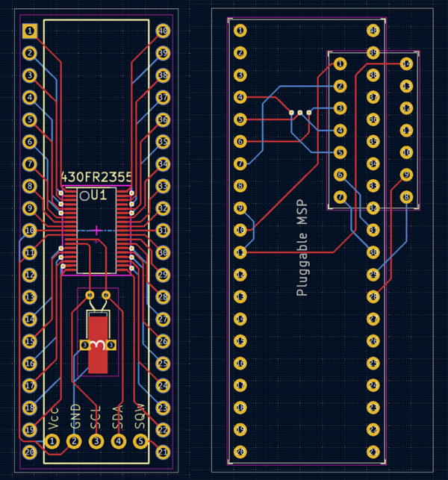Select the SQW silkscreen label

coord(140,416)
